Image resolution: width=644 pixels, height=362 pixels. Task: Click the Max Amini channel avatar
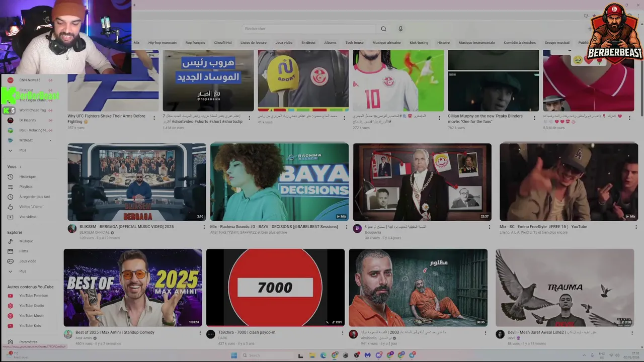(x=68, y=334)
